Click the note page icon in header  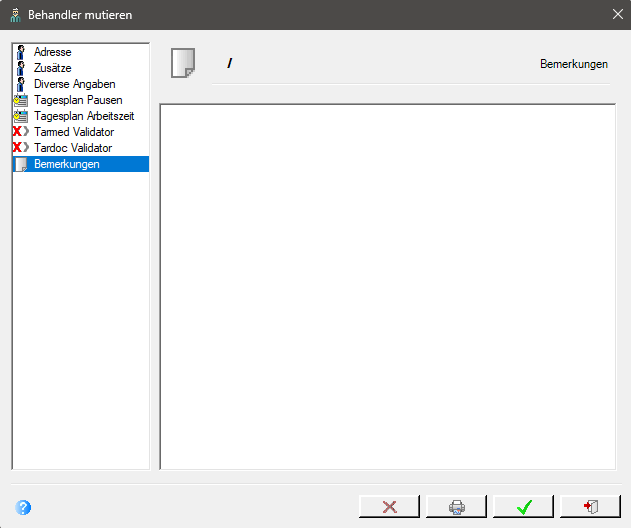183,63
